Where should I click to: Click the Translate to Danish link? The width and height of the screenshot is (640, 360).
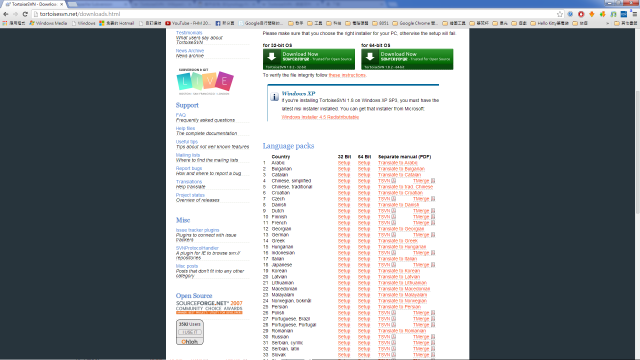click(x=398, y=205)
